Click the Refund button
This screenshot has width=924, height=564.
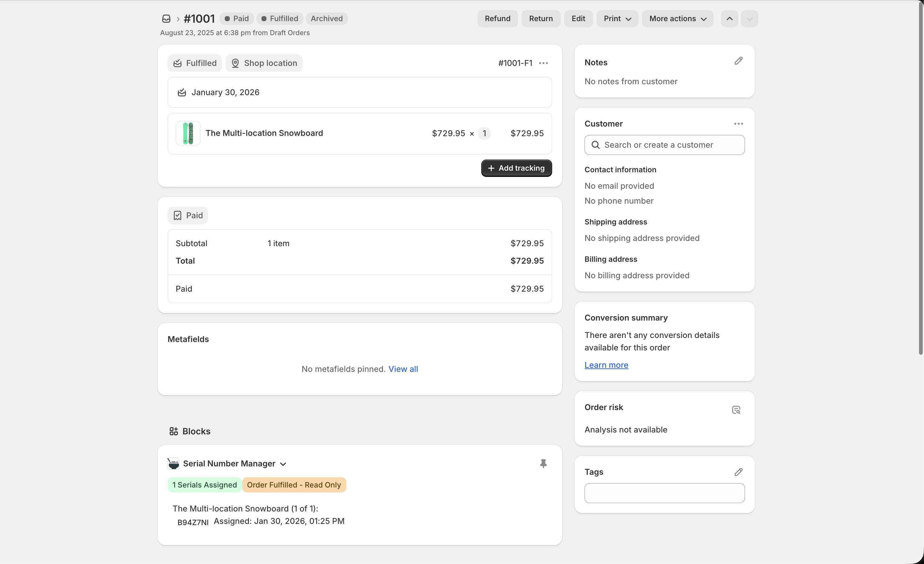point(497,18)
